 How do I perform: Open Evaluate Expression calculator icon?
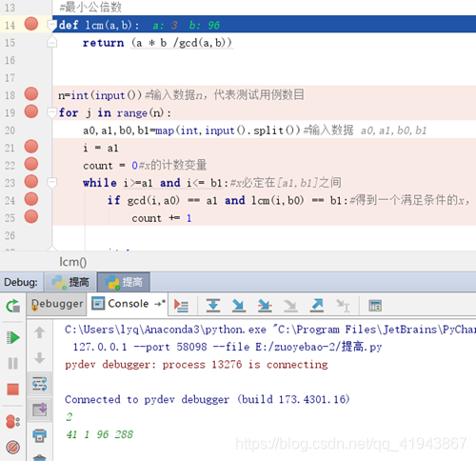(x=375, y=306)
